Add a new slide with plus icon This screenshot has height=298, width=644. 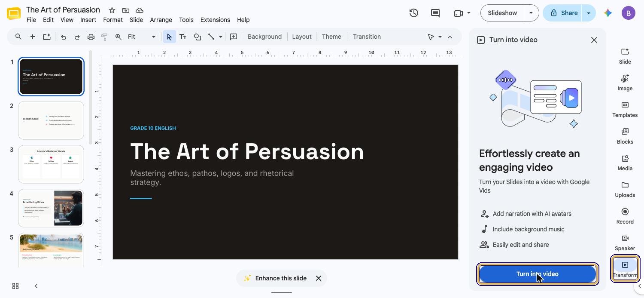(32, 37)
